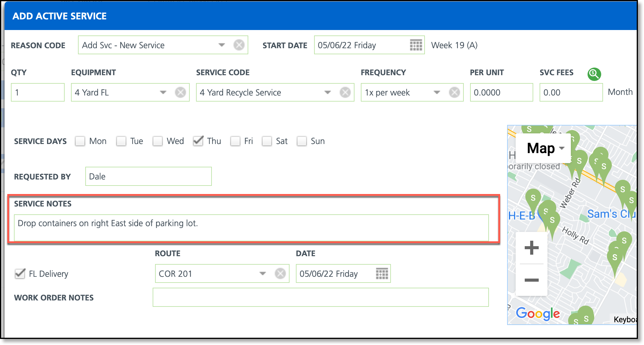Toggle the FL Delivery checkbox
The width and height of the screenshot is (644, 345).
[x=20, y=273]
